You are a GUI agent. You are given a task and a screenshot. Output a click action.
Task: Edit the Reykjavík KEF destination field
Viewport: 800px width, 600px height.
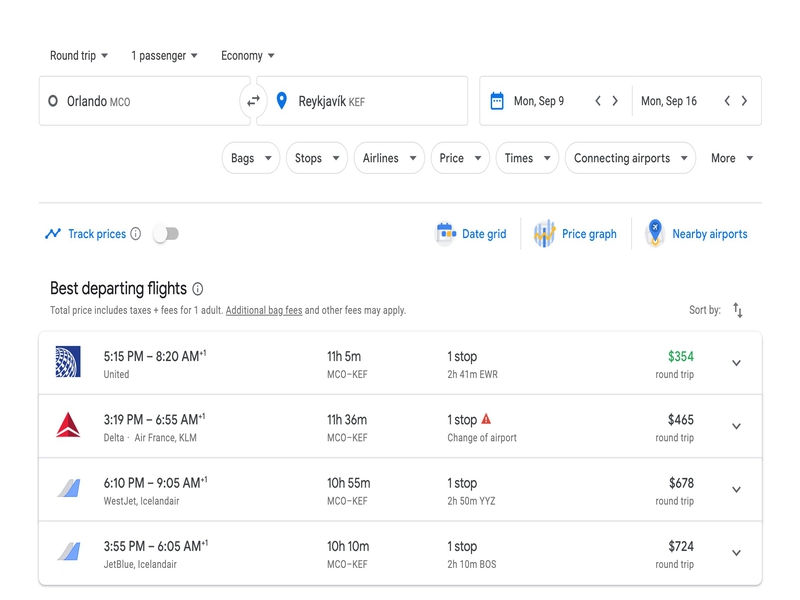pos(362,101)
